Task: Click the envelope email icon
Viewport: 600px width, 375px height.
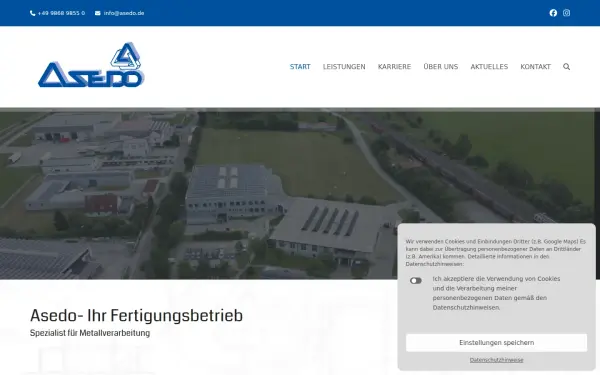Action: pyautogui.click(x=98, y=13)
